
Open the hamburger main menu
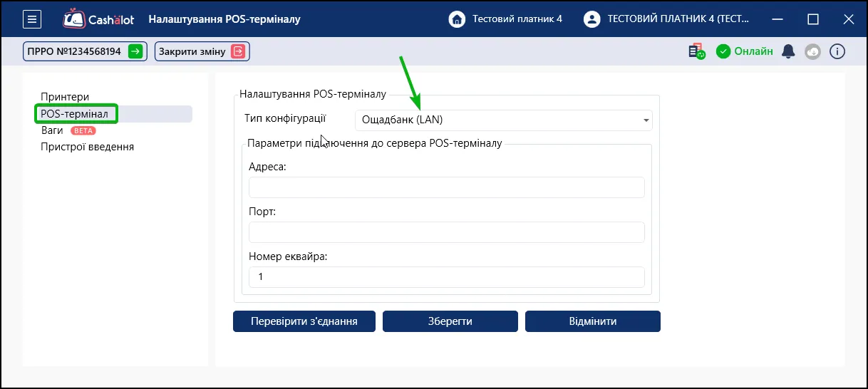click(31, 19)
